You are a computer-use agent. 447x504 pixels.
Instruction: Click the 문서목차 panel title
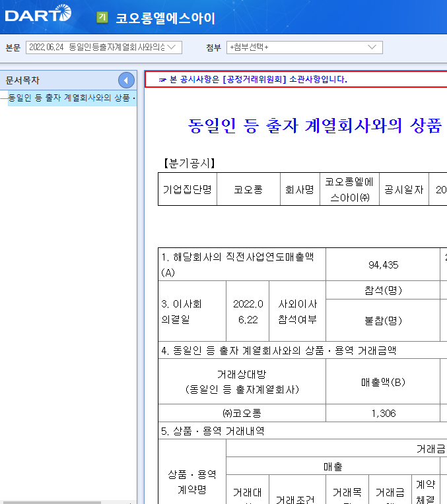click(22, 80)
